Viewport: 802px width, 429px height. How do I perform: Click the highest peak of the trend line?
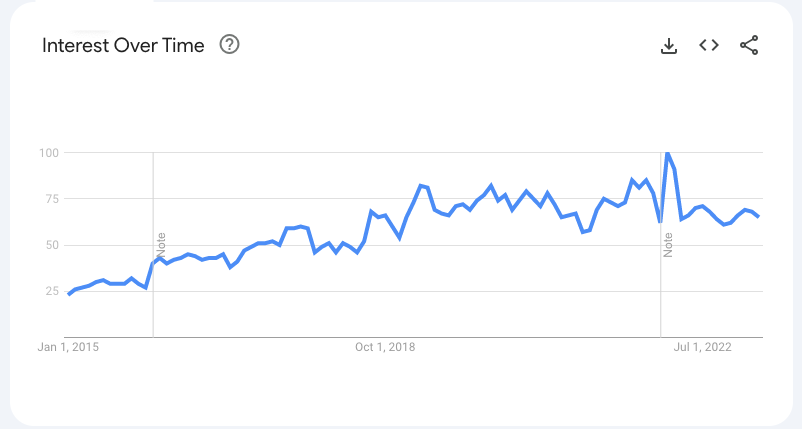click(667, 153)
